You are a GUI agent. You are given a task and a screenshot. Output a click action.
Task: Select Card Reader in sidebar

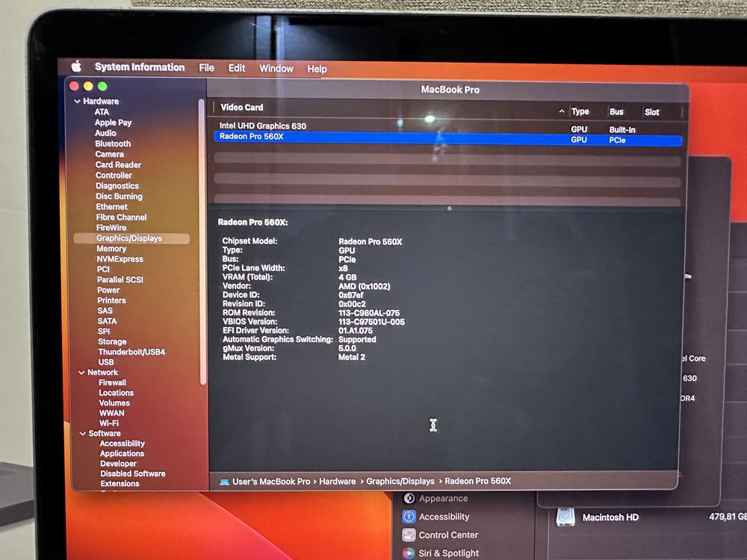[118, 165]
